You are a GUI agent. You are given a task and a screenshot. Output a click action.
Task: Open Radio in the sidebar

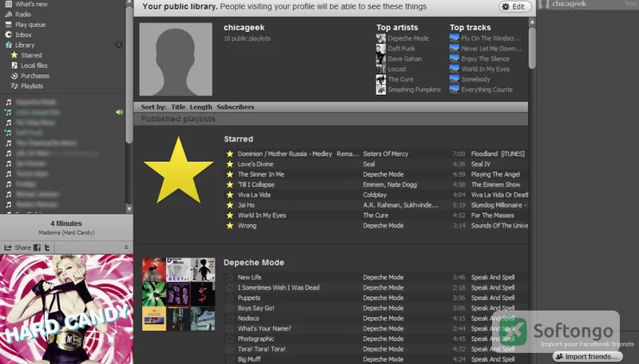click(23, 14)
